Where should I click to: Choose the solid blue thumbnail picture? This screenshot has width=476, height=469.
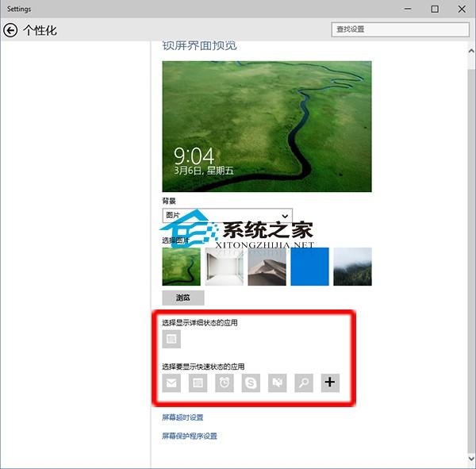309,267
